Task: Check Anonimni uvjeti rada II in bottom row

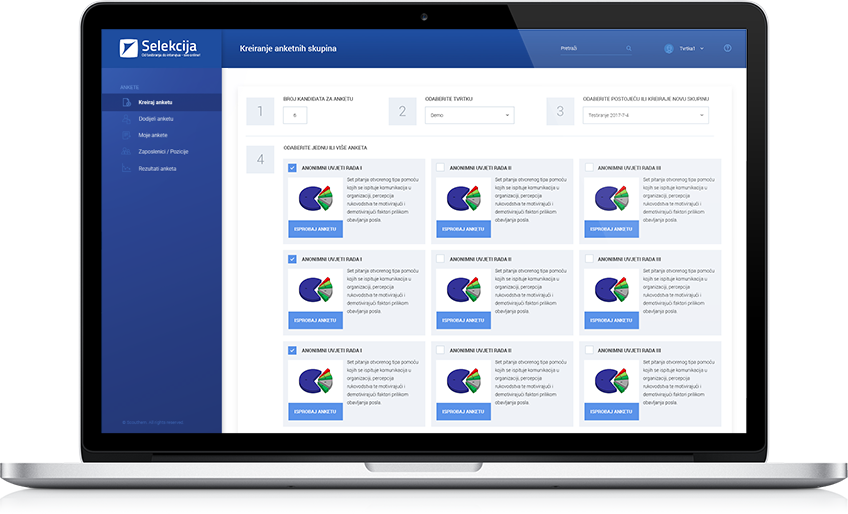Action: [x=440, y=351]
